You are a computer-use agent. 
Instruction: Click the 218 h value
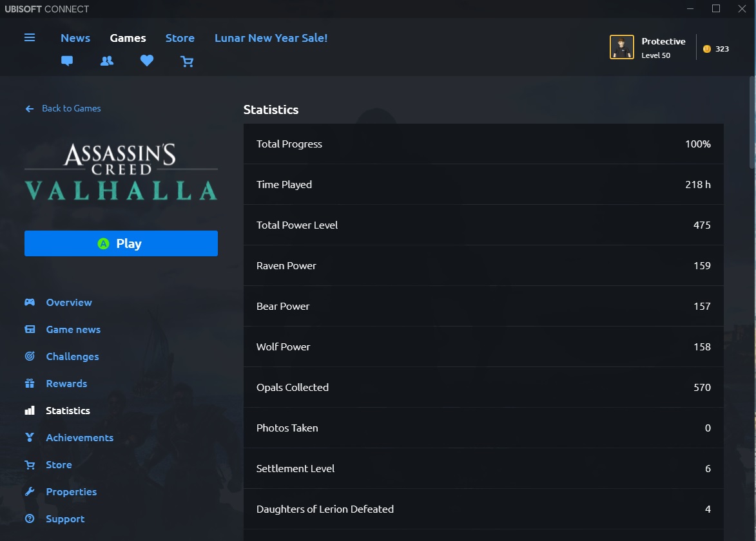click(x=697, y=184)
